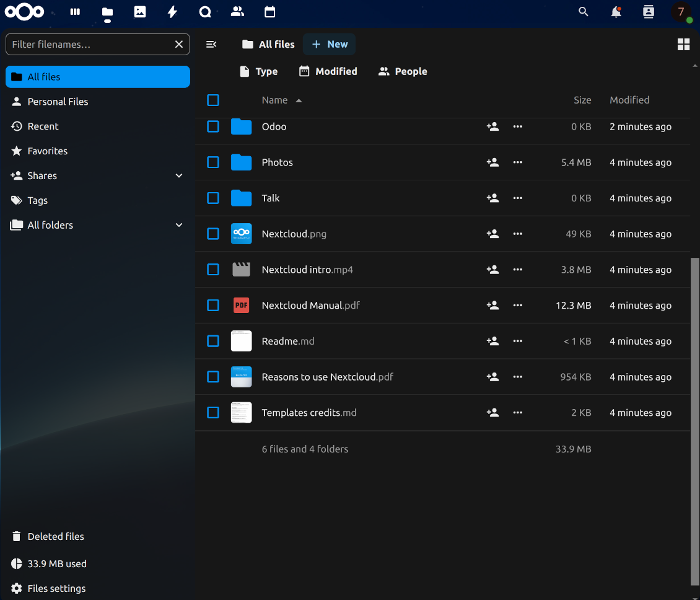700x600 pixels.
Task: Open the user avatar menu
Action: (681, 12)
